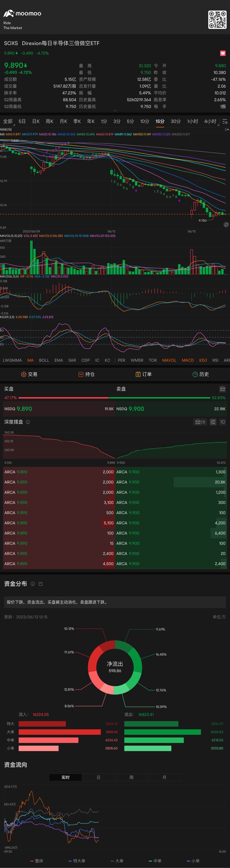Select the 全部 timeframe tab
Image resolution: width=230 pixels, height=868 pixels.
pos(8,121)
